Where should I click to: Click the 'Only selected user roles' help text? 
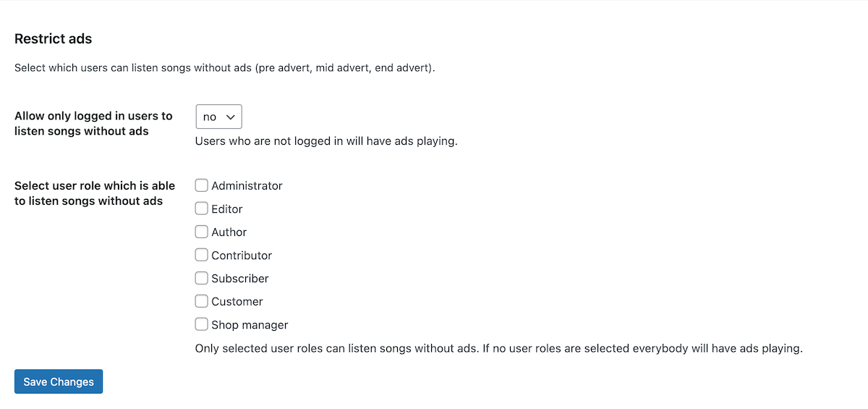coord(498,348)
